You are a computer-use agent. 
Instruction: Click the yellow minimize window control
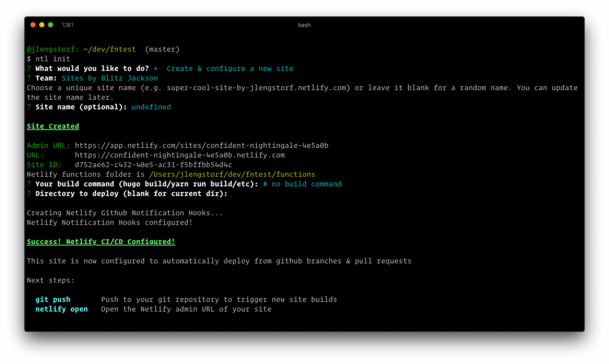(42, 25)
